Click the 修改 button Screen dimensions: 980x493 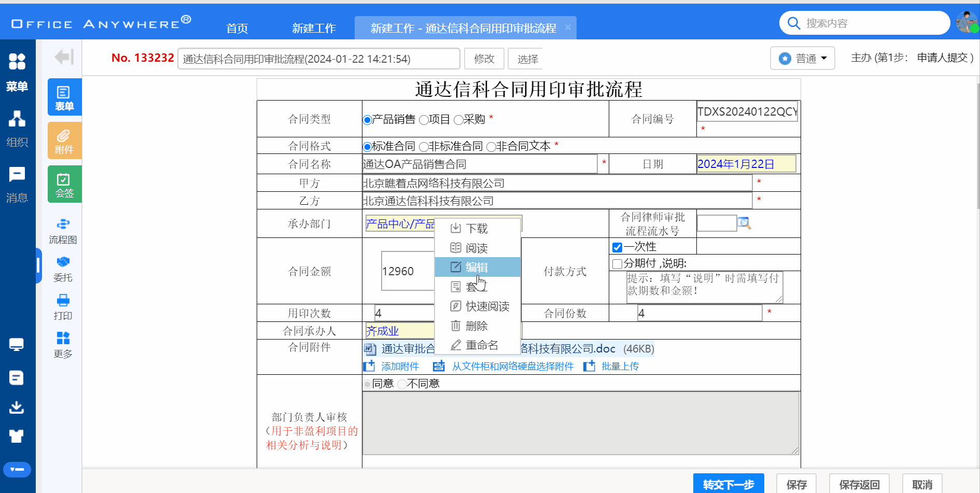point(484,59)
